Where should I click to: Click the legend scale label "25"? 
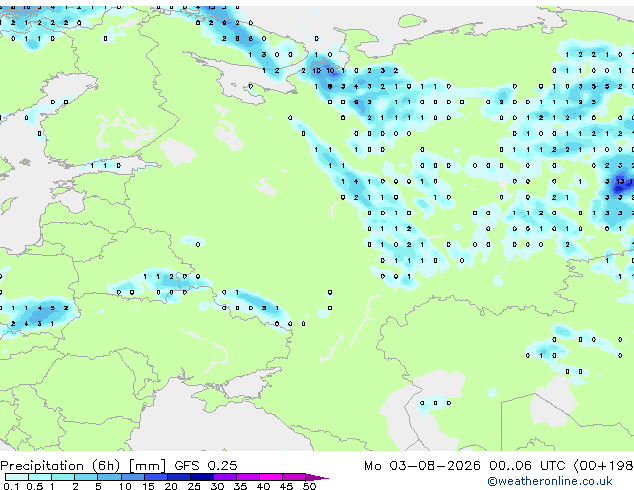pos(194,486)
